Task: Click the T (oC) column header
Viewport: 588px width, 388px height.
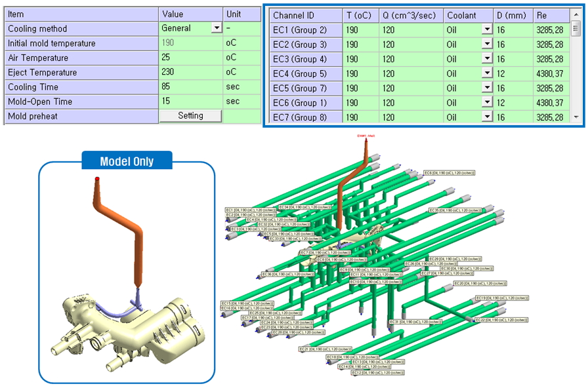Action: click(360, 15)
